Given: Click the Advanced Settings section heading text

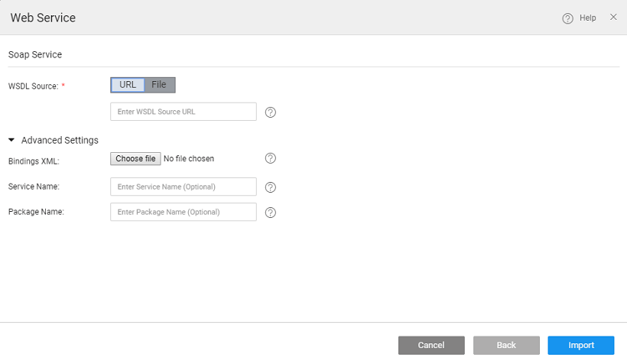Looking at the screenshot, I should (x=60, y=140).
